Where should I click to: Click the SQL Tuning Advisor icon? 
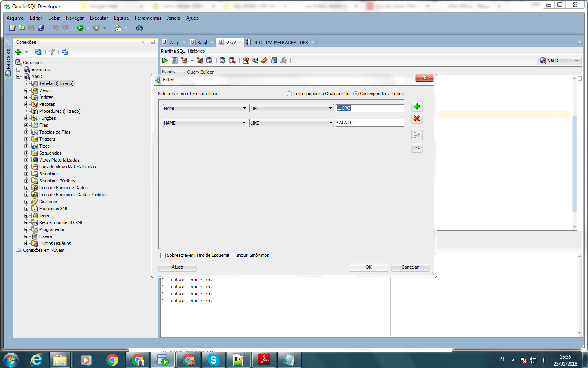pyautogui.click(x=209, y=61)
